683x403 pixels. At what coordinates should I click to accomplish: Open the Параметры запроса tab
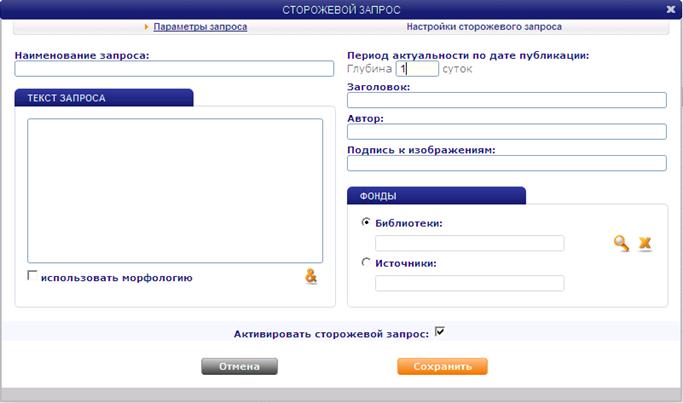click(x=200, y=27)
